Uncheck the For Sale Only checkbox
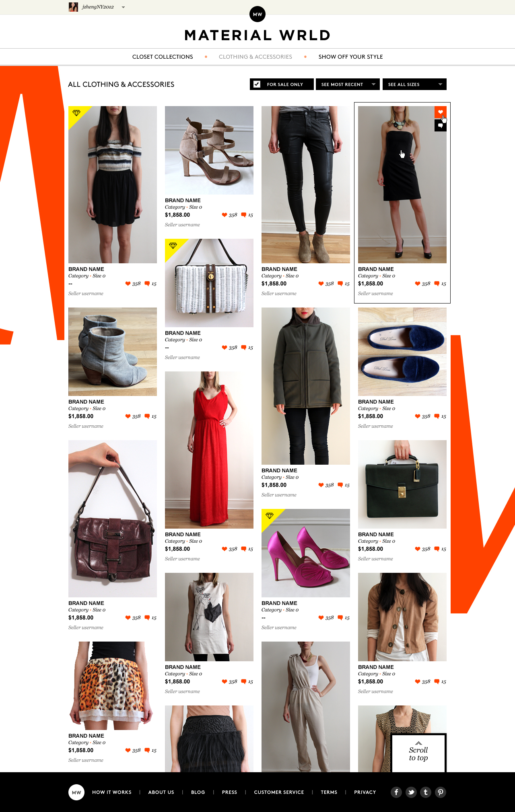Screen dimensions: 515x812 coord(257,84)
